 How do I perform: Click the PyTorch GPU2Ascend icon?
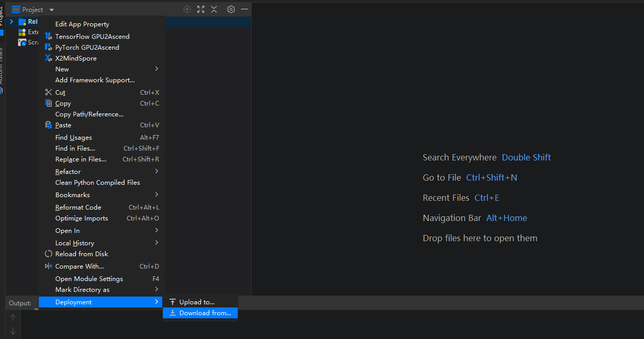point(49,47)
